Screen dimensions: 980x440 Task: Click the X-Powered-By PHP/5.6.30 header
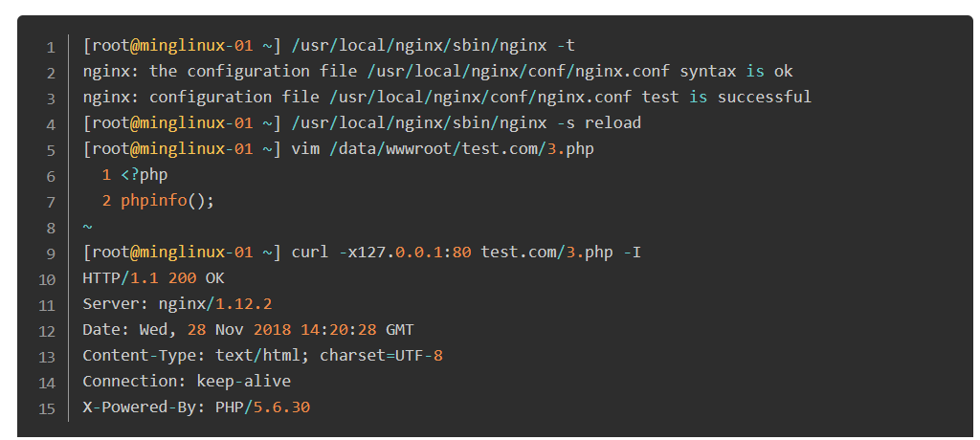pyautogui.click(x=196, y=407)
